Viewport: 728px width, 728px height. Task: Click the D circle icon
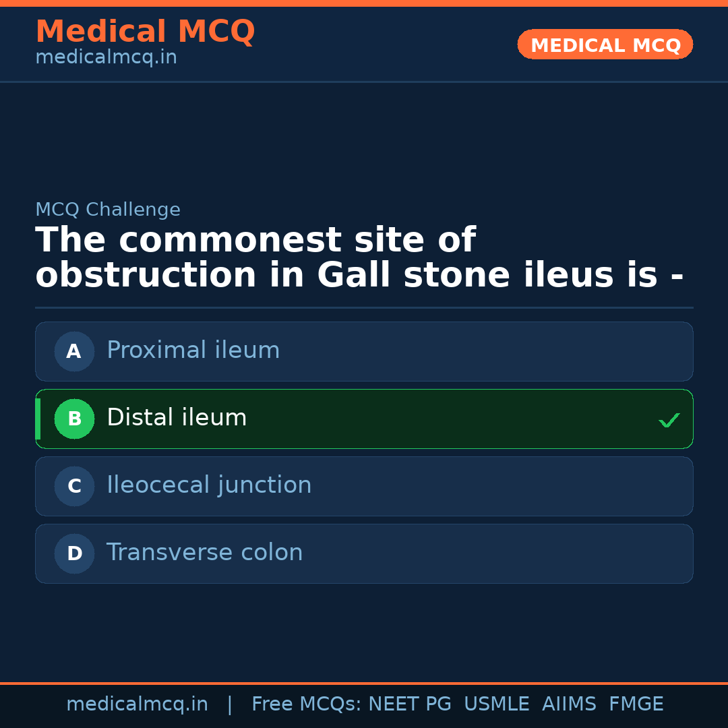click(74, 553)
